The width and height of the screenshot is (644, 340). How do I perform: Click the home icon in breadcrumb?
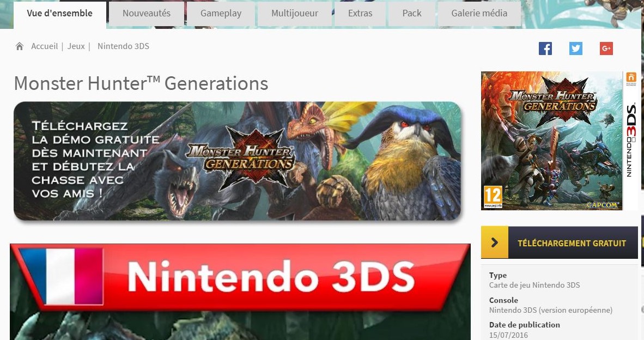(x=19, y=46)
